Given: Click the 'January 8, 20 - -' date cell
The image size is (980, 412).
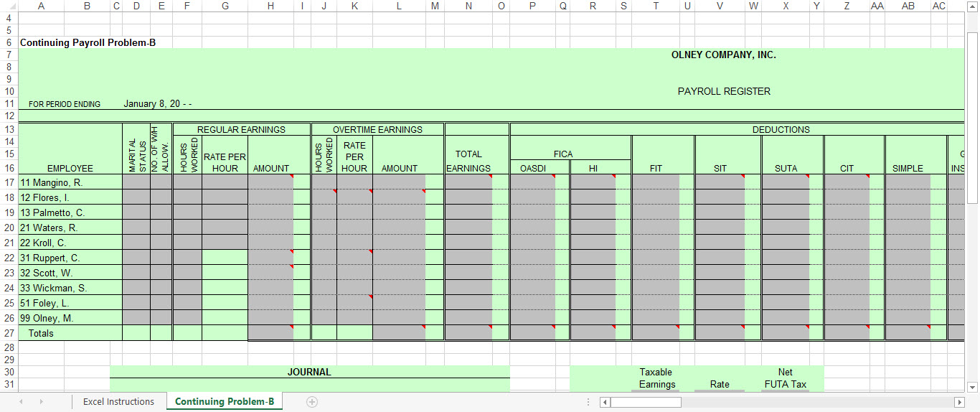Looking at the screenshot, I should click(x=157, y=103).
